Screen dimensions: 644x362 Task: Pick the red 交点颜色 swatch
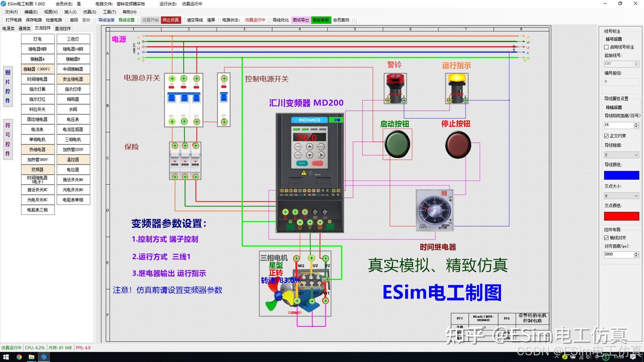pos(622,216)
